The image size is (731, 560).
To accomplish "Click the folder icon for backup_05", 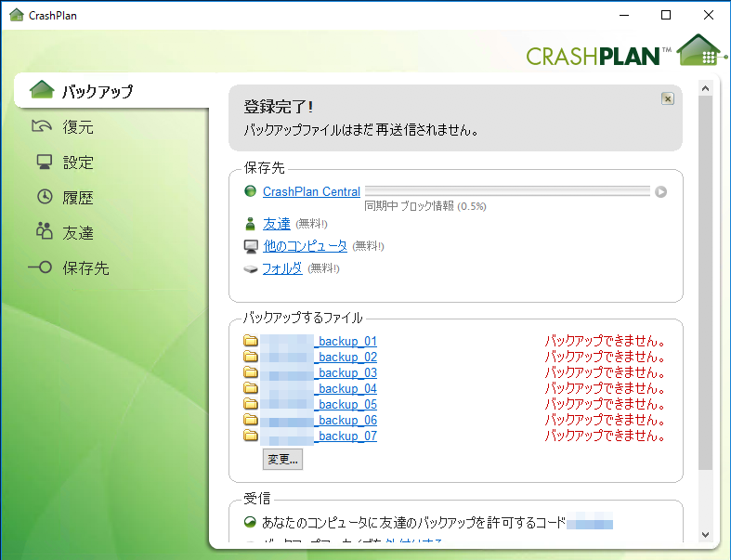I will (x=251, y=403).
